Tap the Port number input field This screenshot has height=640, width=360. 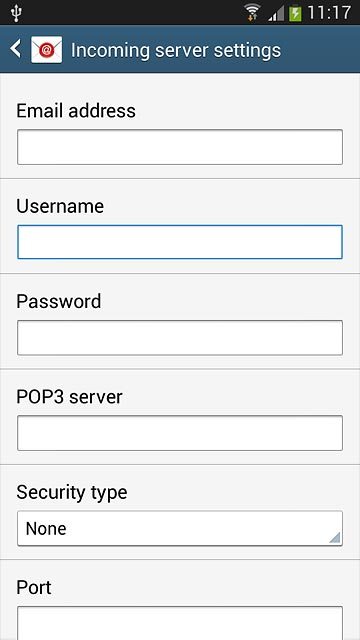[x=180, y=623]
